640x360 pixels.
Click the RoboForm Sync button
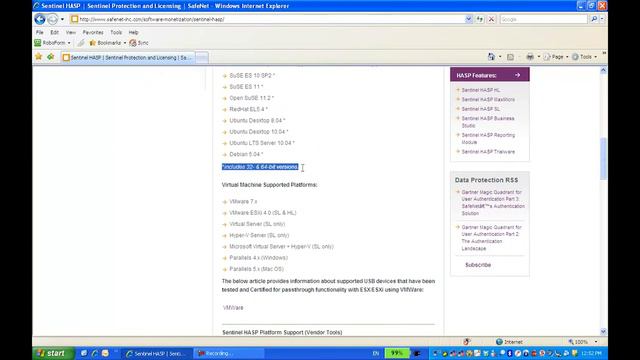click(x=139, y=43)
